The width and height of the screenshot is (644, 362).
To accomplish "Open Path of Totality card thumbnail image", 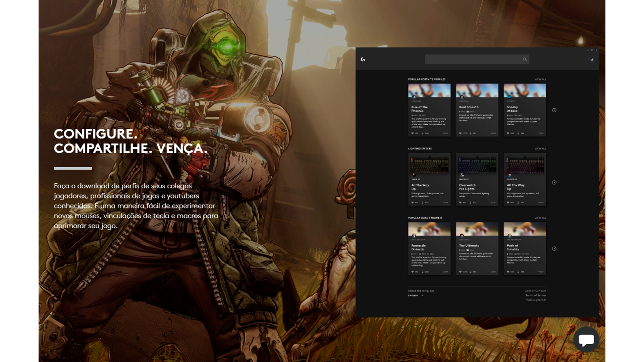I will point(525,229).
